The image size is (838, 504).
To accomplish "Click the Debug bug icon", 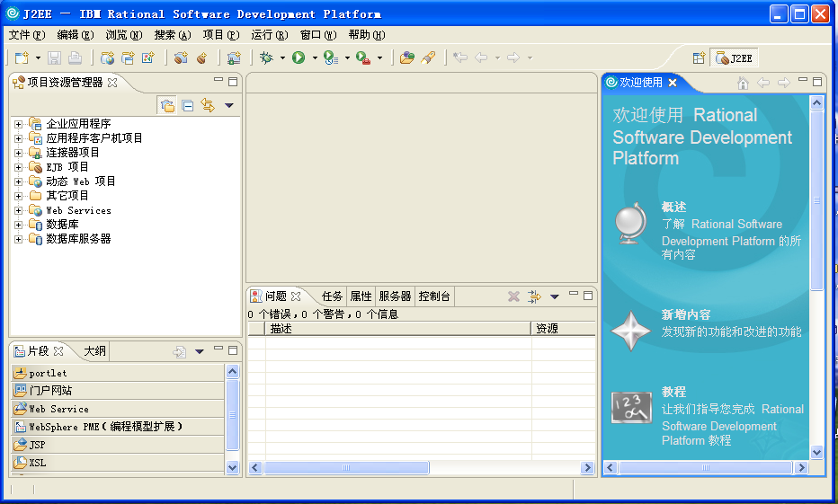I will 266,57.
